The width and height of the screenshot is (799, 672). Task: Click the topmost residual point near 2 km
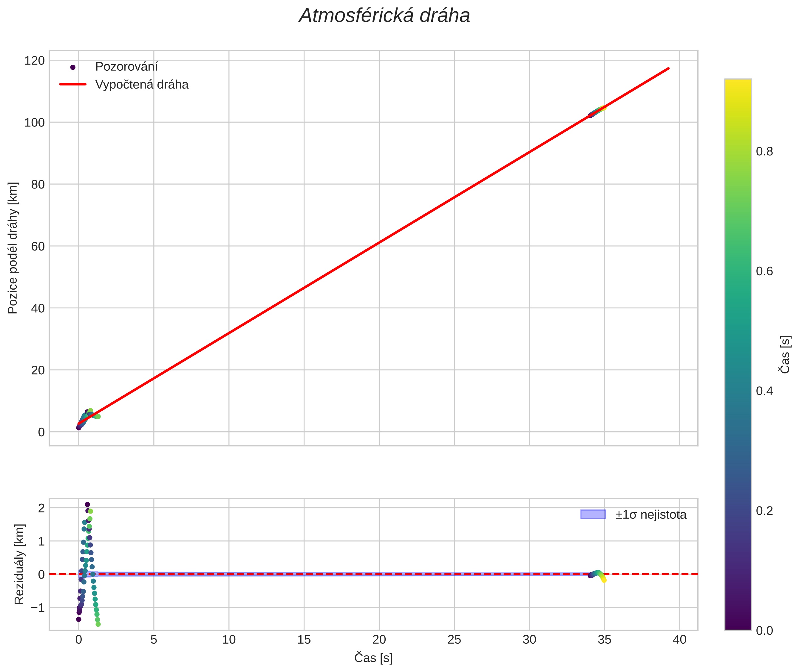point(87,505)
